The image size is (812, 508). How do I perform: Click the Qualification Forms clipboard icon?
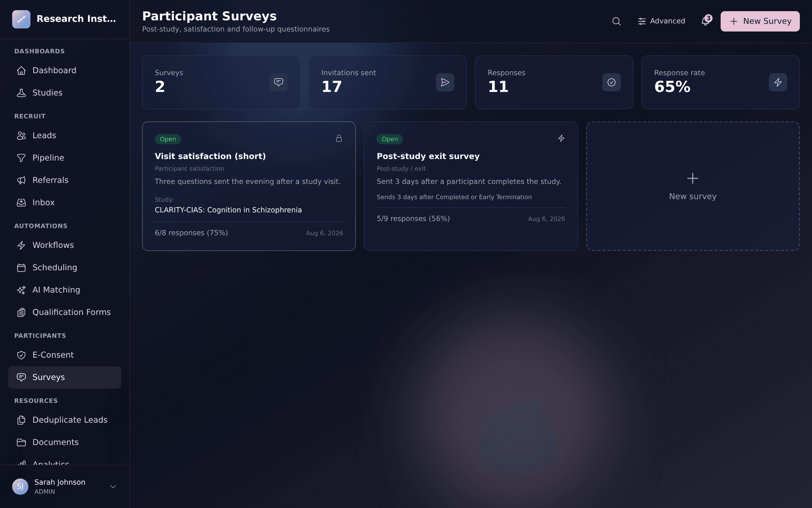pos(21,312)
